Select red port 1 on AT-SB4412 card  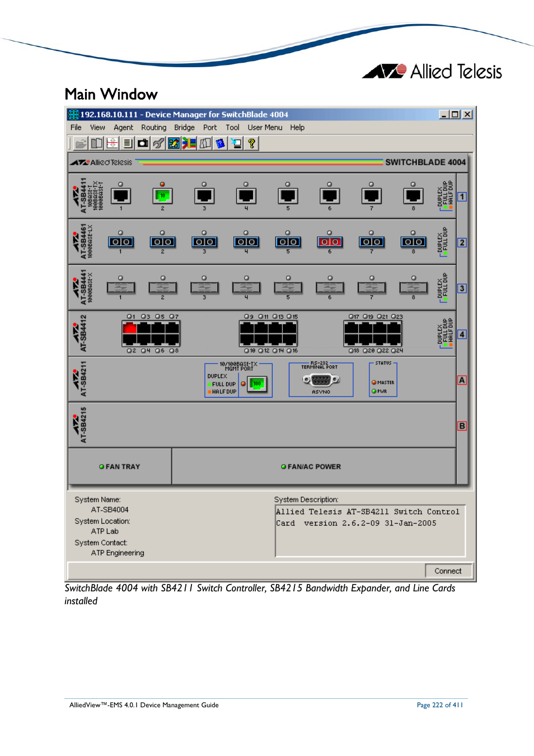(x=130, y=327)
